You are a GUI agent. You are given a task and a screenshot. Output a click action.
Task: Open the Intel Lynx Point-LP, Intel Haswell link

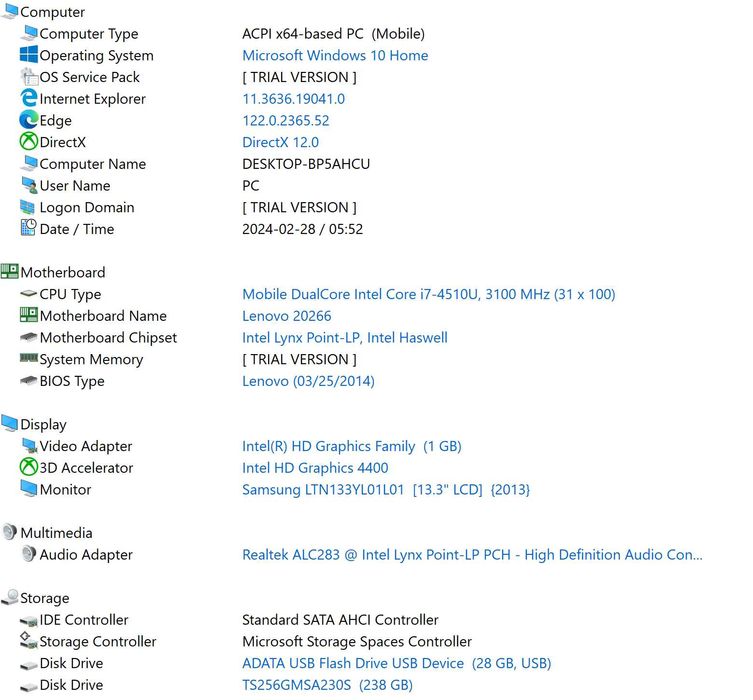coord(345,338)
